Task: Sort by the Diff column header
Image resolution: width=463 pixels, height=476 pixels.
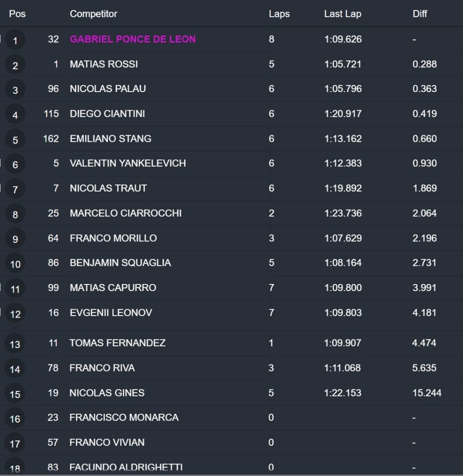Action: pyautogui.click(x=420, y=14)
